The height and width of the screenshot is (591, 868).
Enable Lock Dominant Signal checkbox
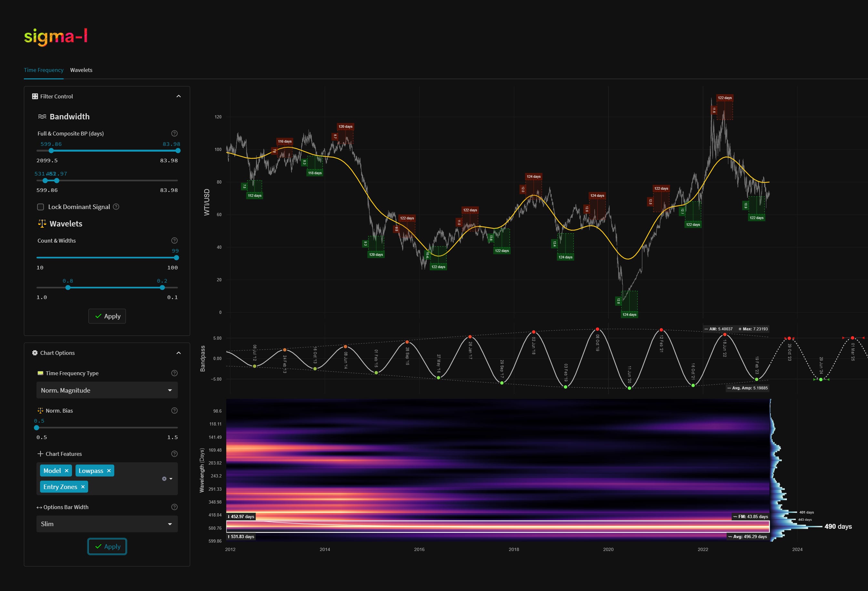point(41,207)
